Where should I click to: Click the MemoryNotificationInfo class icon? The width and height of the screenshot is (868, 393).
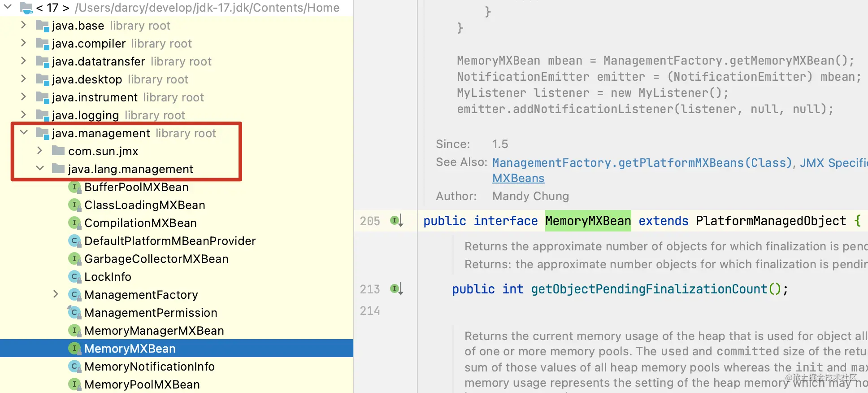click(74, 366)
